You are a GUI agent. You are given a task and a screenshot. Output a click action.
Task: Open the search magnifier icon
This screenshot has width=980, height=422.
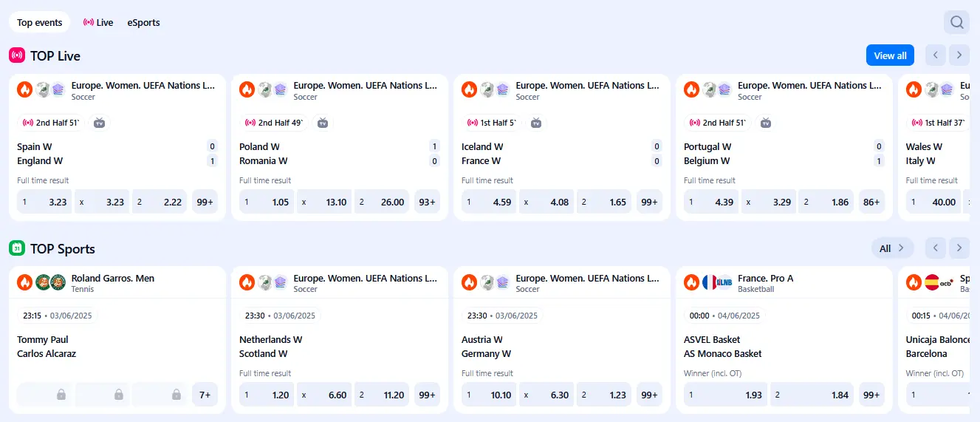point(956,22)
